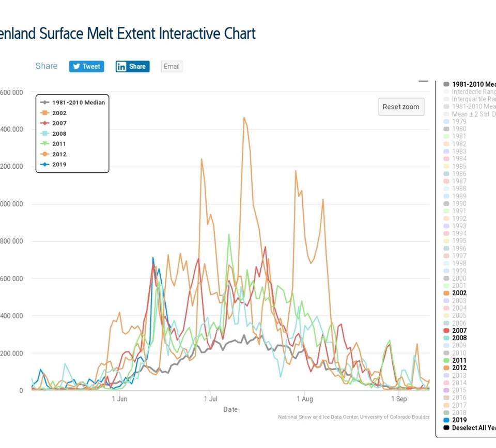
Task: Select 2008 in the chart legend box
Action: click(x=59, y=134)
